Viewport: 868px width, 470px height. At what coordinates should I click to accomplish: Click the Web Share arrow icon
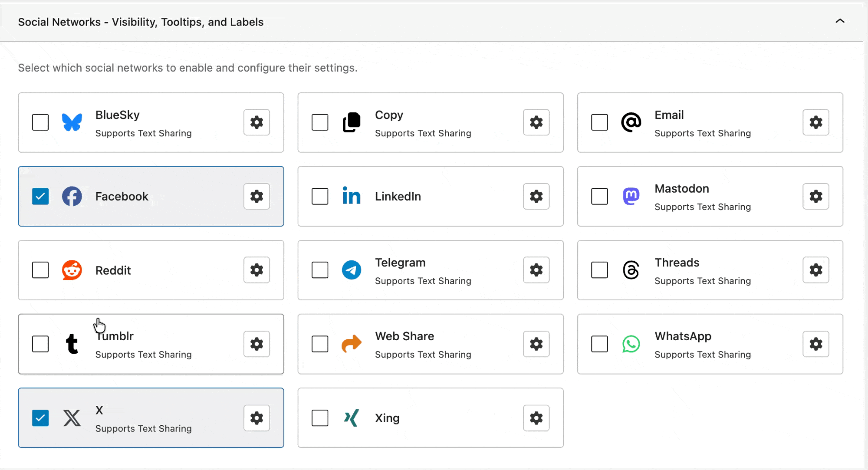[x=352, y=344]
